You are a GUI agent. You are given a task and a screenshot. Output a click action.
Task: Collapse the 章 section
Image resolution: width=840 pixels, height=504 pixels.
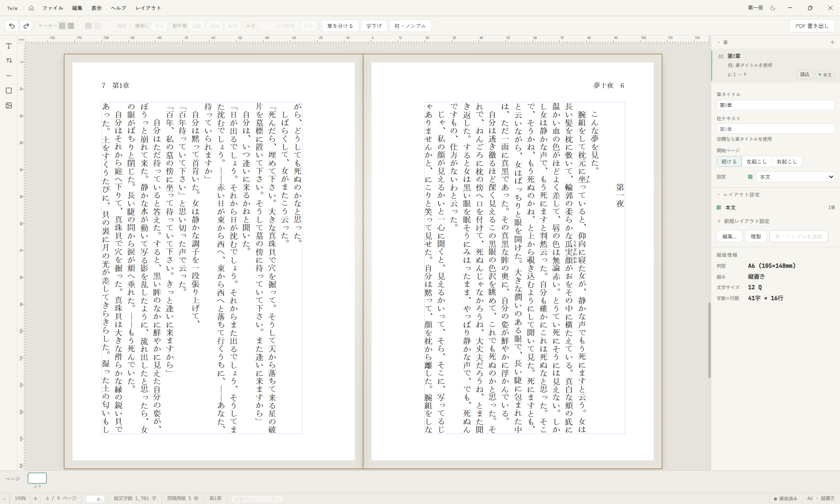coord(719,42)
